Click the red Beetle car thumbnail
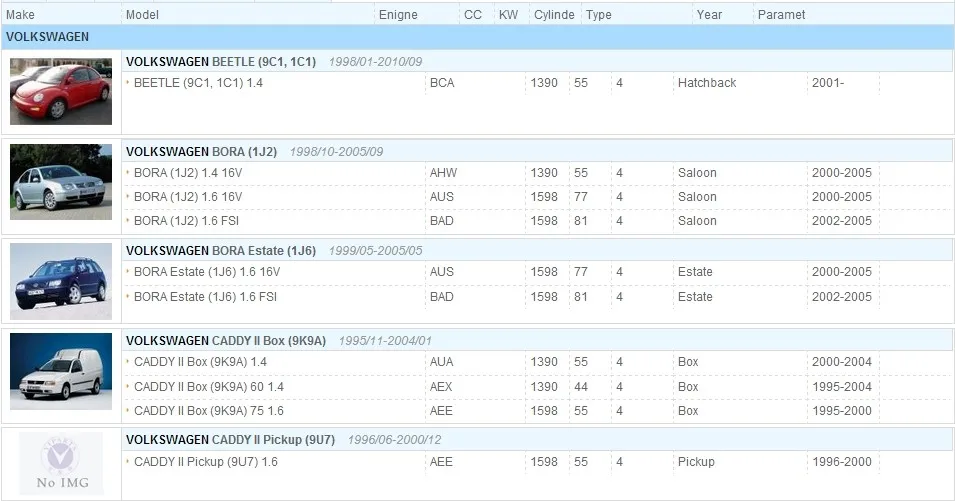The width and height of the screenshot is (955, 501). 61,91
